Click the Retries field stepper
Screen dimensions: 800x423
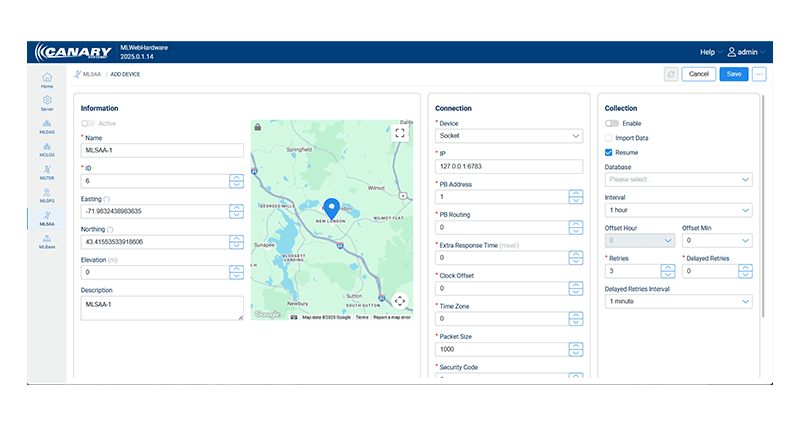coord(668,271)
